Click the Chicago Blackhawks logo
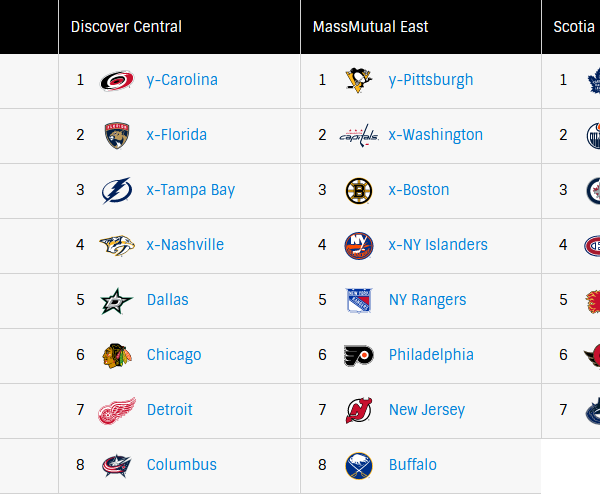Image resolution: width=600 pixels, height=494 pixels. [x=117, y=355]
